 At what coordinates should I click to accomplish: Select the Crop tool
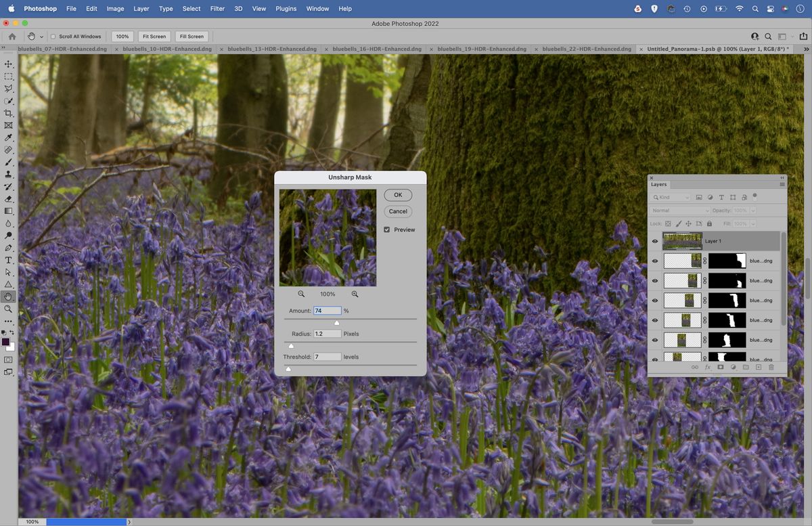tap(9, 113)
